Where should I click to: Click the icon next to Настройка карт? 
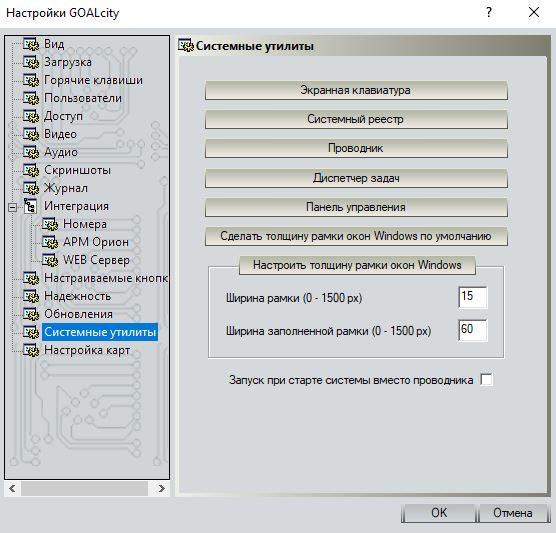pos(31,351)
